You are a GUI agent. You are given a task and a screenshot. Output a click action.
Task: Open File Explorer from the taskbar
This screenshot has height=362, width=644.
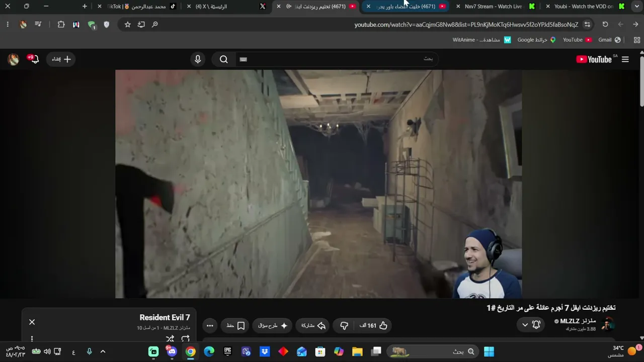tap(357, 351)
